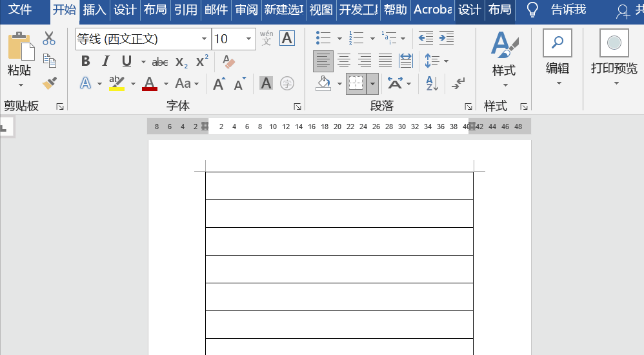
Task: Increase paragraph indent
Action: click(x=447, y=38)
